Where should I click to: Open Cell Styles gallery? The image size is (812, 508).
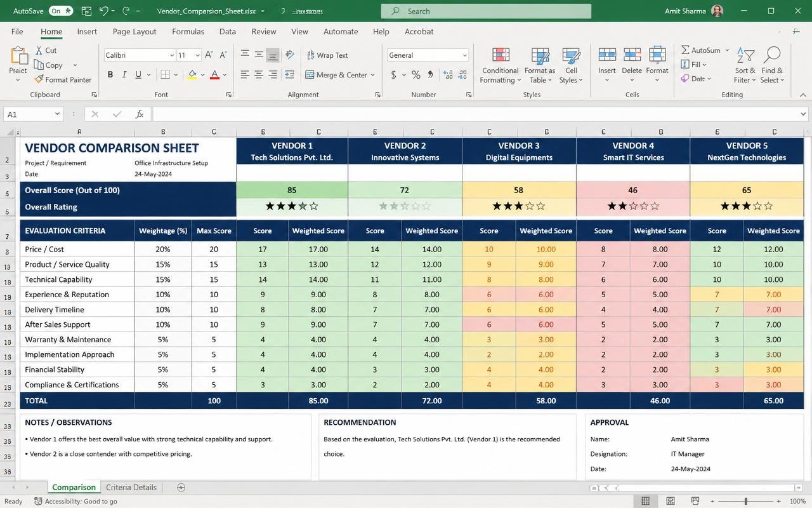[571, 65]
